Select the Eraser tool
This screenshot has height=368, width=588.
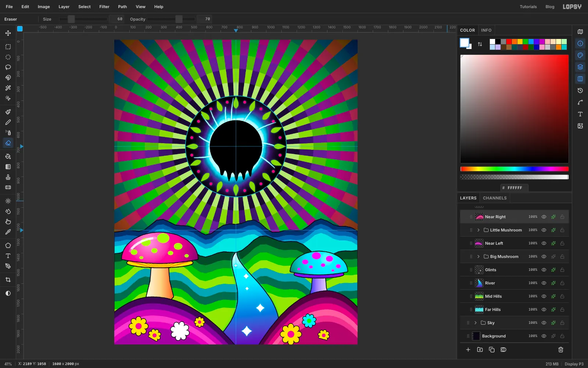8,143
